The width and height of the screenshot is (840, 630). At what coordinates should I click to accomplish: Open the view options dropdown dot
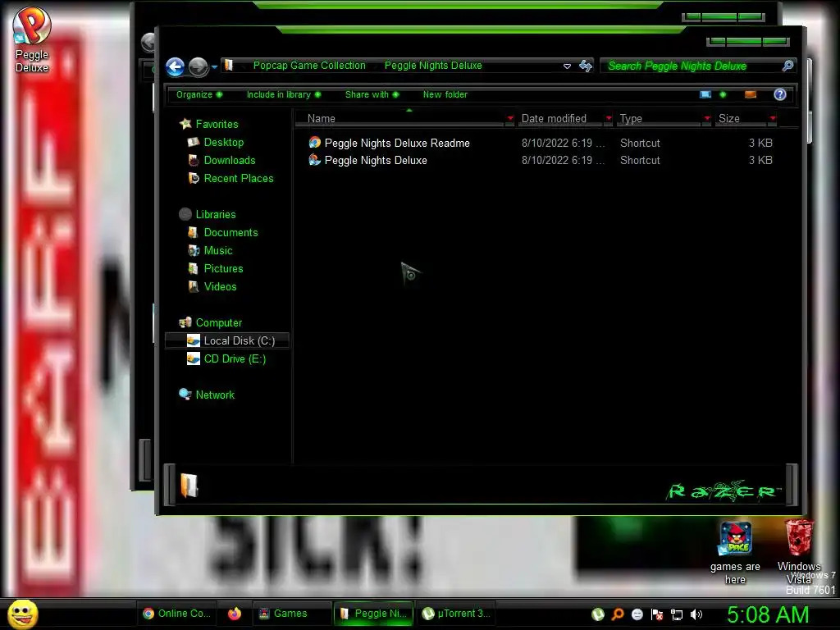click(723, 94)
